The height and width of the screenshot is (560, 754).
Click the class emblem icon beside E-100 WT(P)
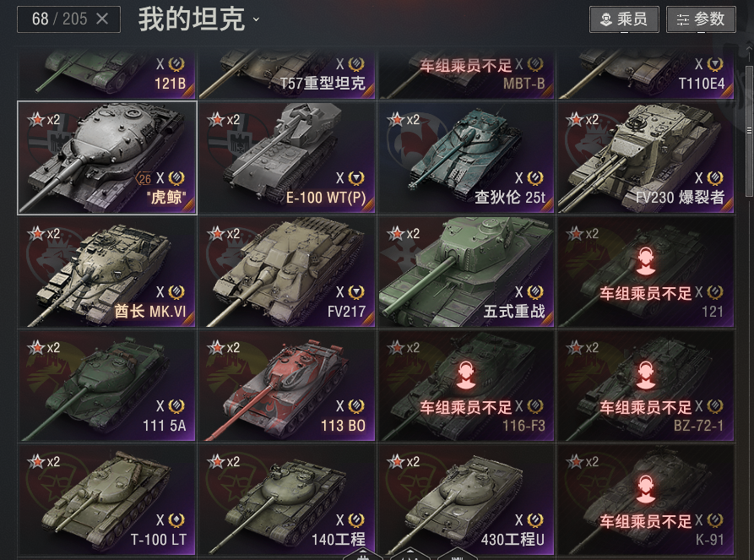pyautogui.click(x=355, y=178)
